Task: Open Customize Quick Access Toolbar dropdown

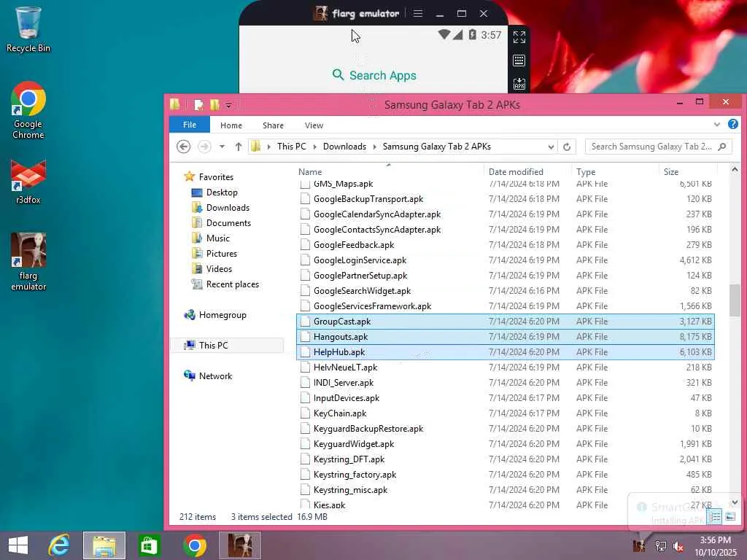Action: coord(228,105)
